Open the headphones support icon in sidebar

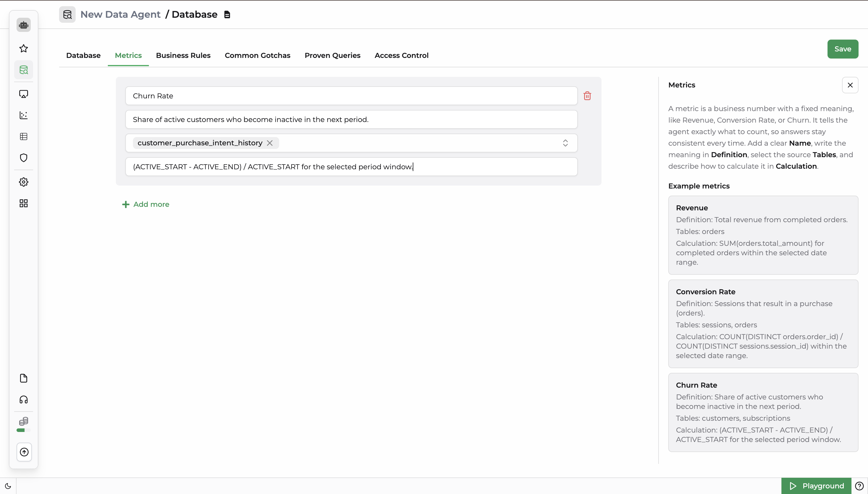tap(24, 400)
